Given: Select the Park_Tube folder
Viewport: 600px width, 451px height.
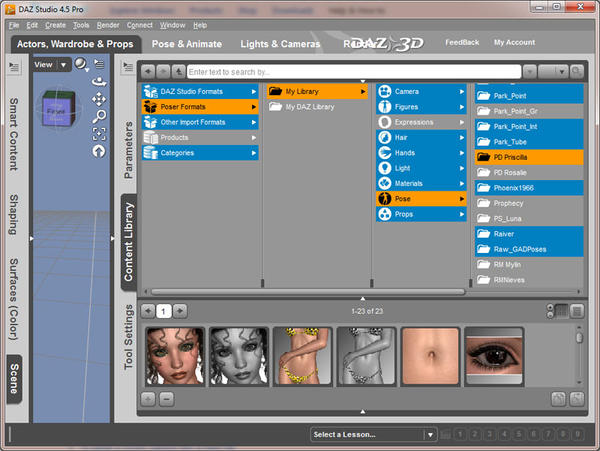Looking at the screenshot, I should coord(529,142).
